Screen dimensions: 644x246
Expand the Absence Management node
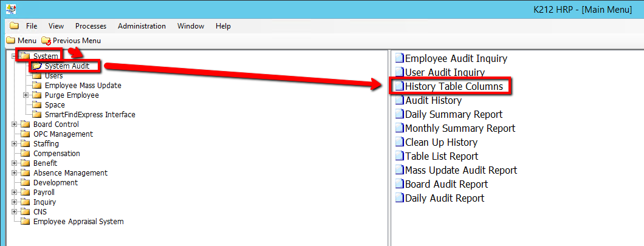pyautogui.click(x=14, y=173)
